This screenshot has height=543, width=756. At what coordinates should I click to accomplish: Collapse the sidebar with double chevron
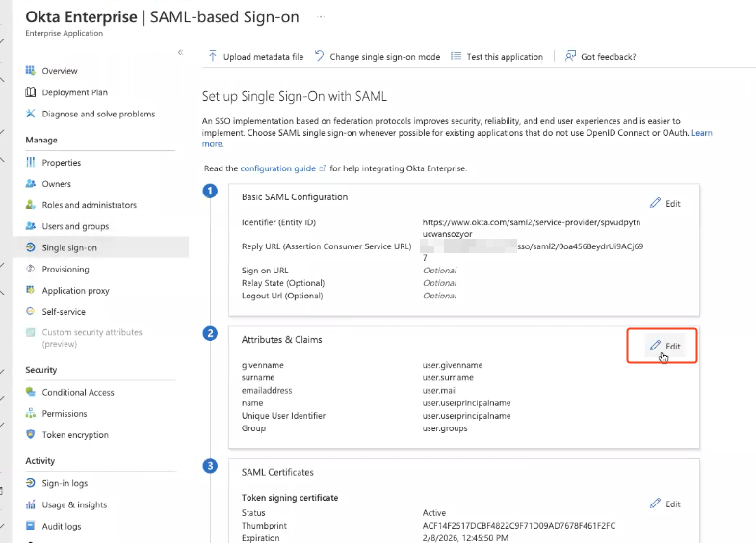pyautogui.click(x=180, y=52)
